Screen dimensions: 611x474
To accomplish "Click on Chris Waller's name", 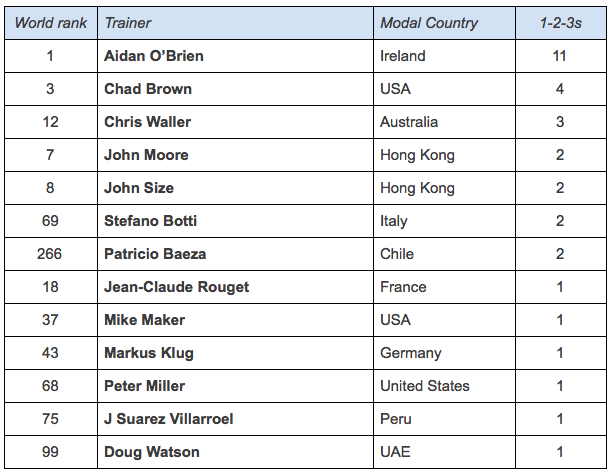I will click(148, 122).
